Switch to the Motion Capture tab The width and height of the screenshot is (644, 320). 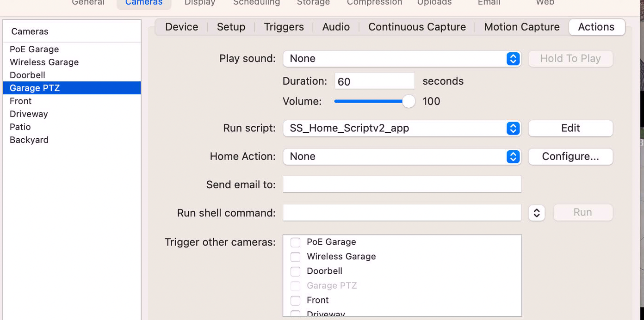click(521, 27)
